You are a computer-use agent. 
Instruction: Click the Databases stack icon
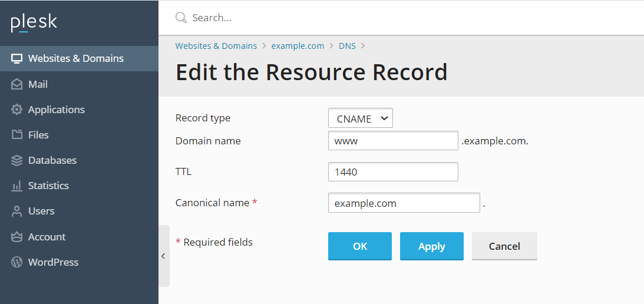tap(17, 160)
